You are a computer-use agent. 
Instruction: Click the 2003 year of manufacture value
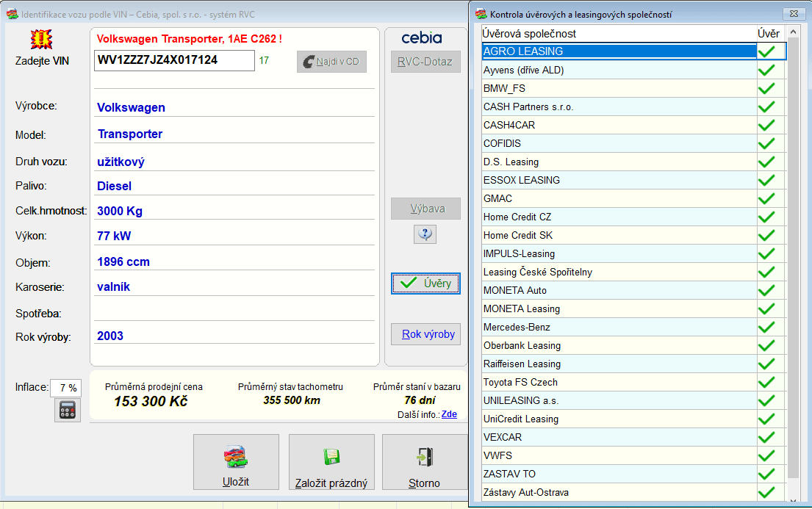(110, 336)
